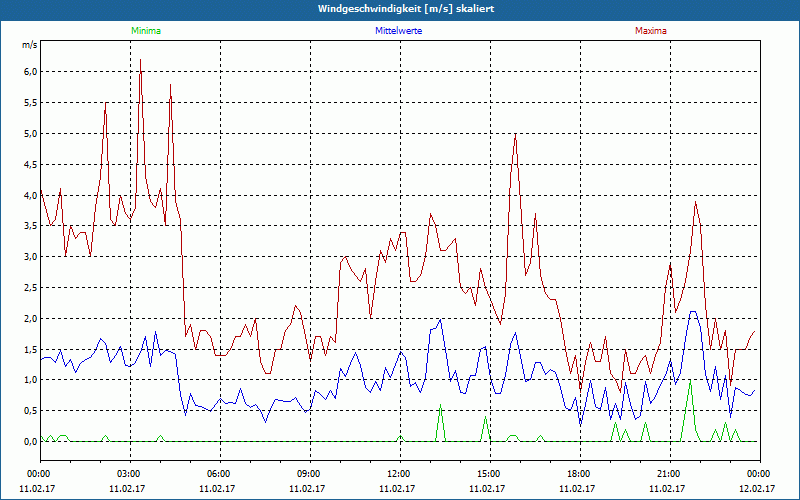Click the 1,5 y-axis value
Image resolution: width=800 pixels, height=500 pixels.
[31, 349]
